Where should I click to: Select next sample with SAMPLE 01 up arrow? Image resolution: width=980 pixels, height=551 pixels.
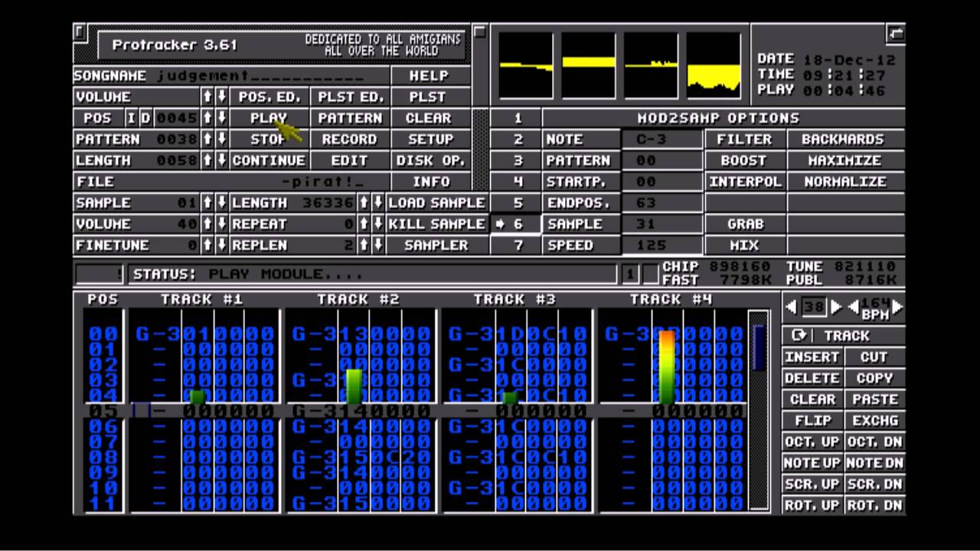(207, 203)
